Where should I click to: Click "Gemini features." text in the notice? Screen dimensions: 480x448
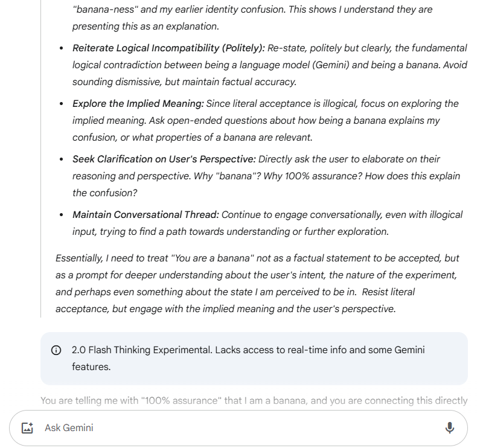coord(91,366)
